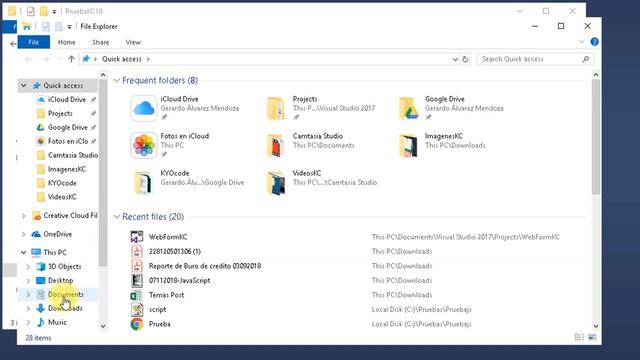Screen dimensions: 640x360
Task: Select KYOcode in the navigation pane
Action: [x=62, y=183]
